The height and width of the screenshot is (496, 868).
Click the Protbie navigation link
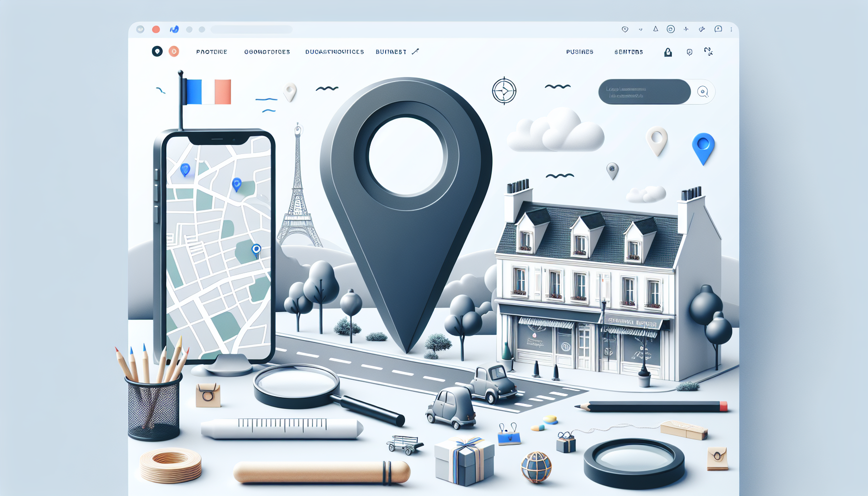coord(212,51)
